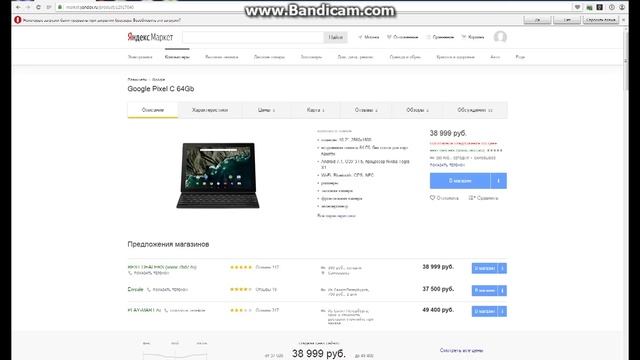
Task: Click the Yandex Market search input field
Action: pos(253,37)
